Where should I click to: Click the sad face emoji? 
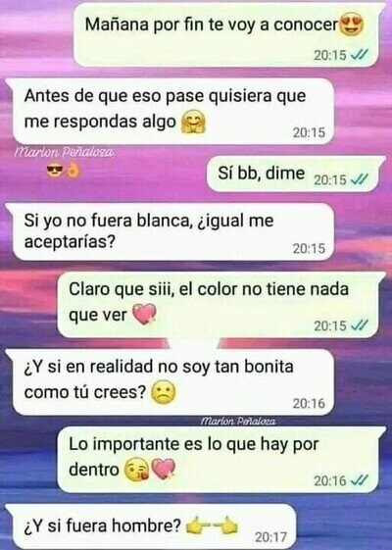(x=163, y=393)
